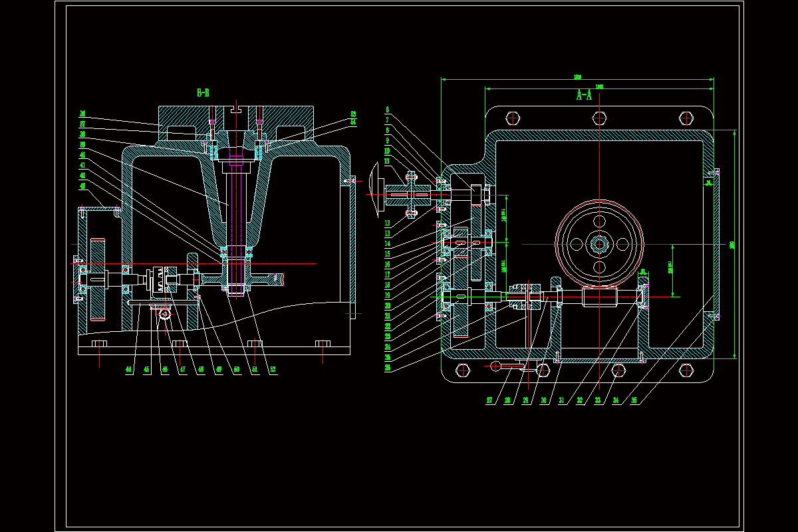Select the large gear on left of B-B view

click(98, 279)
